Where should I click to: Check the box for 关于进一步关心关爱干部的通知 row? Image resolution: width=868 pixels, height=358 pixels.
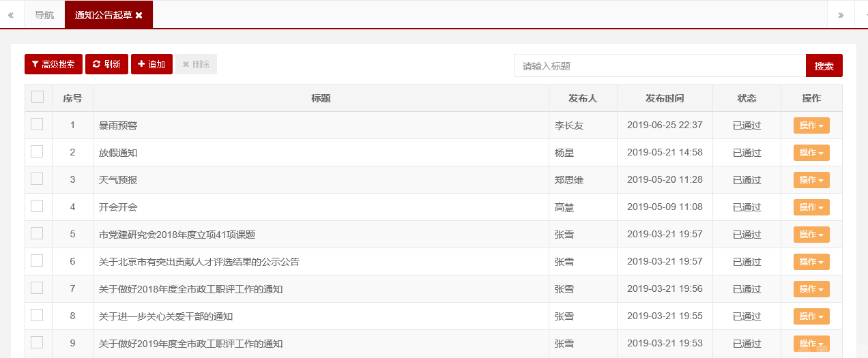[x=37, y=315]
